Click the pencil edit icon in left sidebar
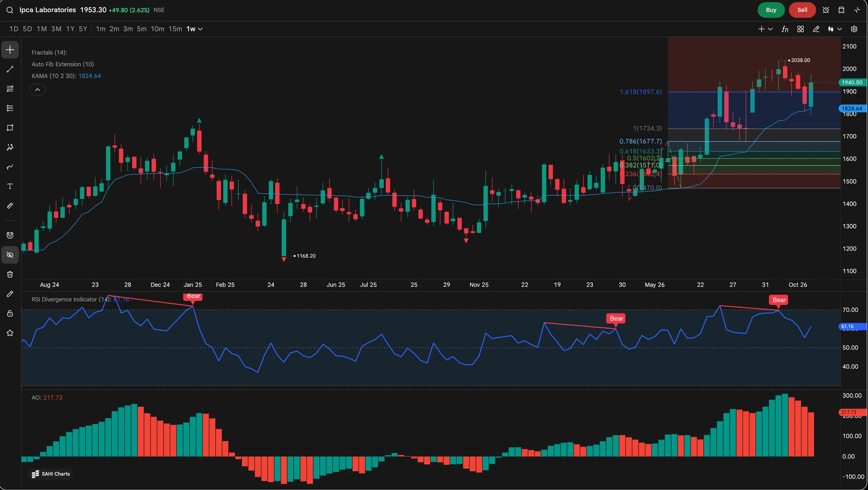Screen dimensions: 868x490 click(10, 294)
